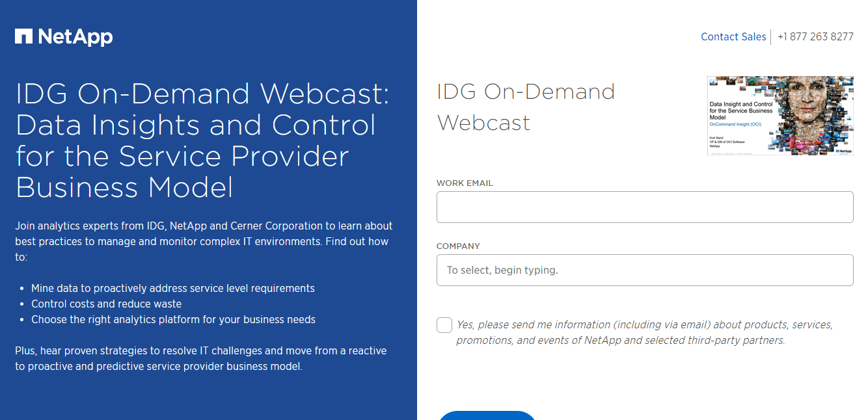This screenshot has height=420, width=868.
Task: Select the 'Choose the right analytics platform' bullet
Action: tap(173, 319)
